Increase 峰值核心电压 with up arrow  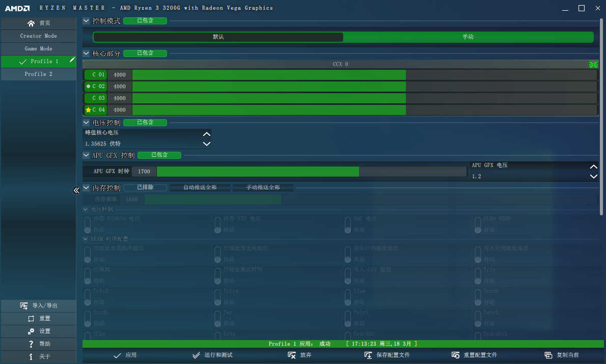(x=207, y=134)
